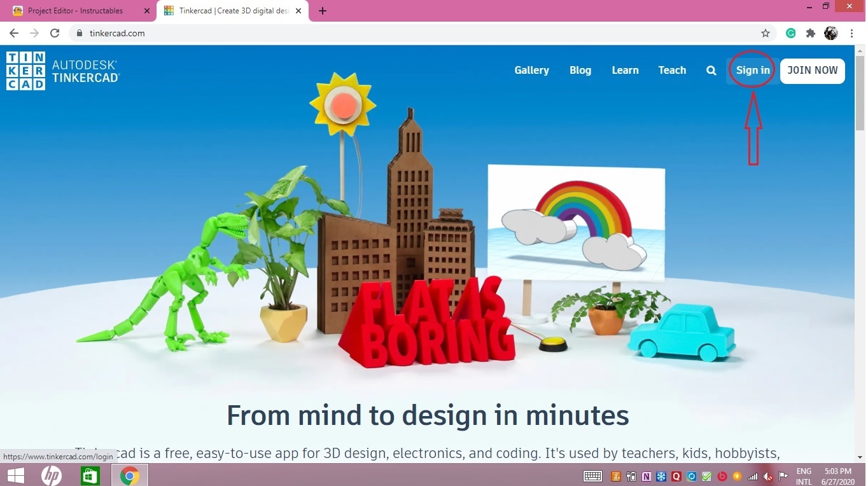868x486 pixels.
Task: Open the Teach navigation item
Action: 672,70
